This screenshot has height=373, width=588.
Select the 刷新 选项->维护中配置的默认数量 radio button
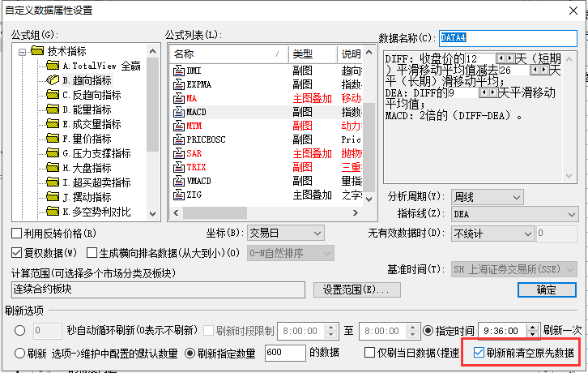click(20, 353)
